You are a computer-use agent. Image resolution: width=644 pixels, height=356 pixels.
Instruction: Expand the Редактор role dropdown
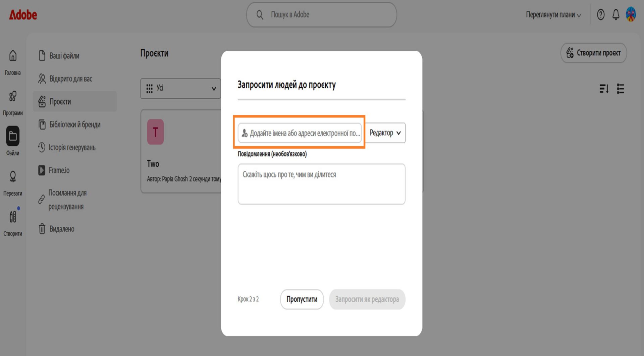385,133
